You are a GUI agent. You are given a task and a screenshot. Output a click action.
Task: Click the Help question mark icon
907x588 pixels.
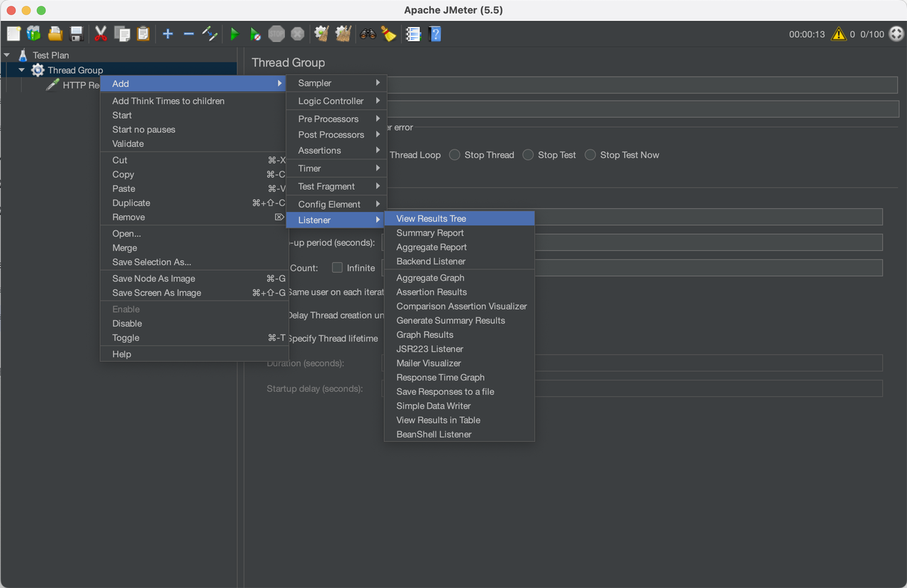tap(435, 33)
